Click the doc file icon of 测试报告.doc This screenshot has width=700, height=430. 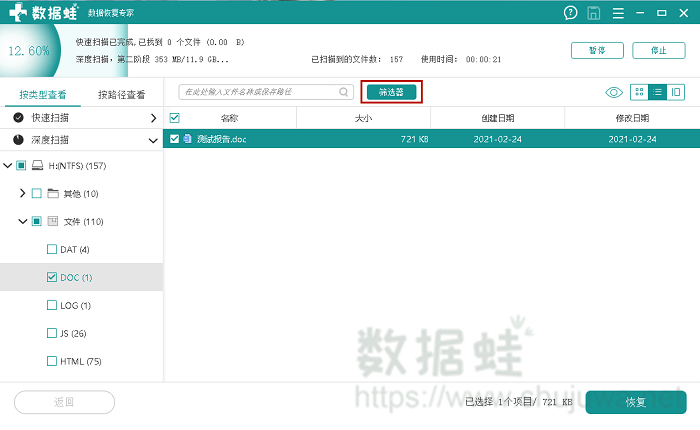pos(188,139)
